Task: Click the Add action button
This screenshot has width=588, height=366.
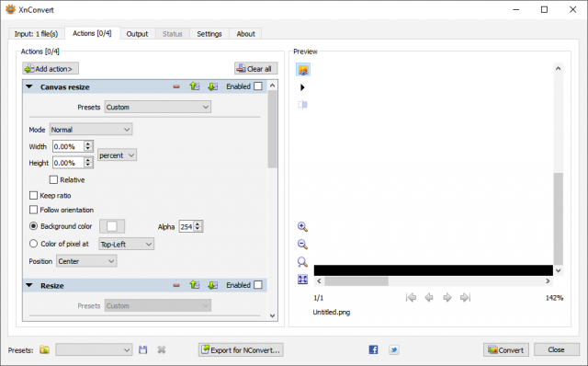Action: (x=51, y=69)
